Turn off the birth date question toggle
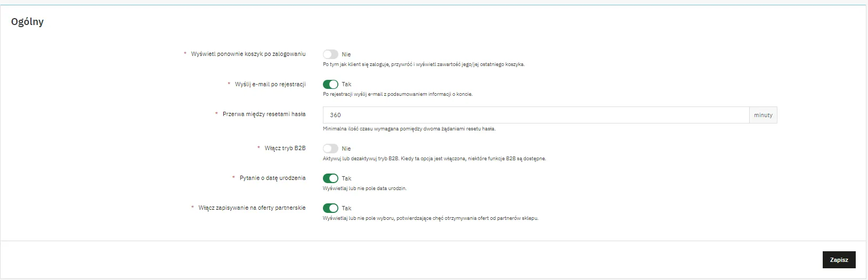 tap(330, 178)
